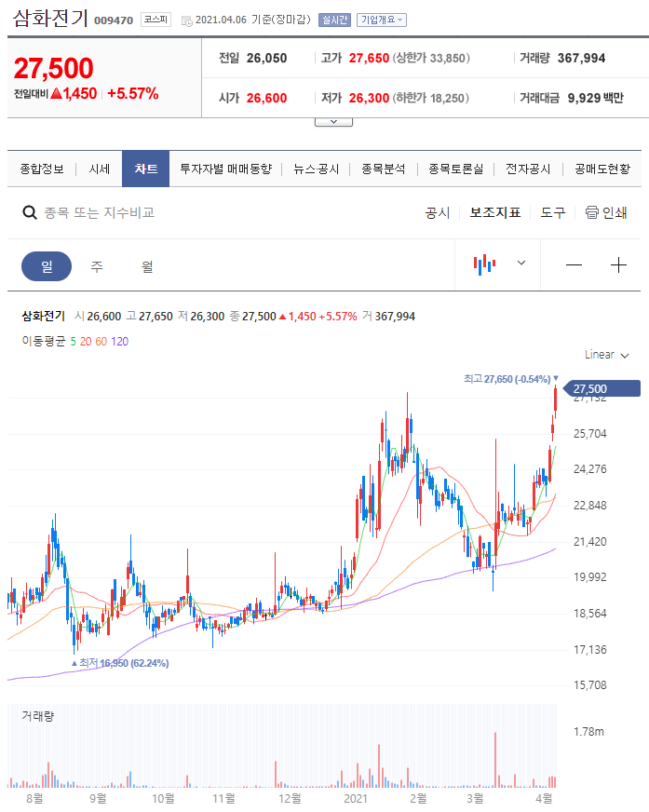Expand the quote details panel chevron
The image size is (649, 812).
333,122
